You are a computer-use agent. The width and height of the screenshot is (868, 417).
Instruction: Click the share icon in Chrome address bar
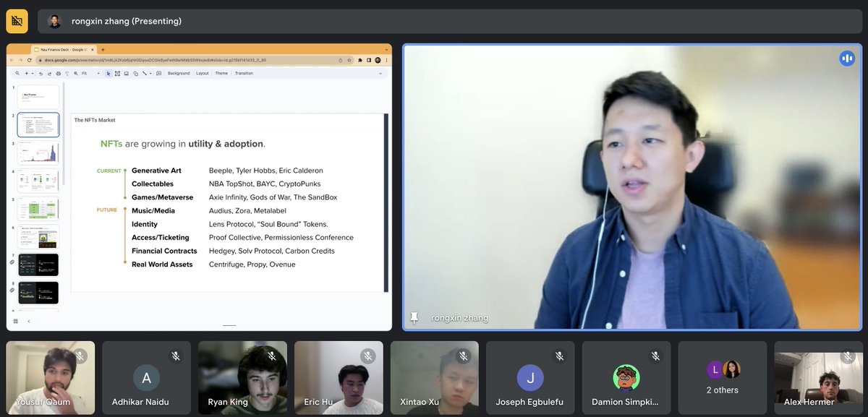[x=340, y=60]
